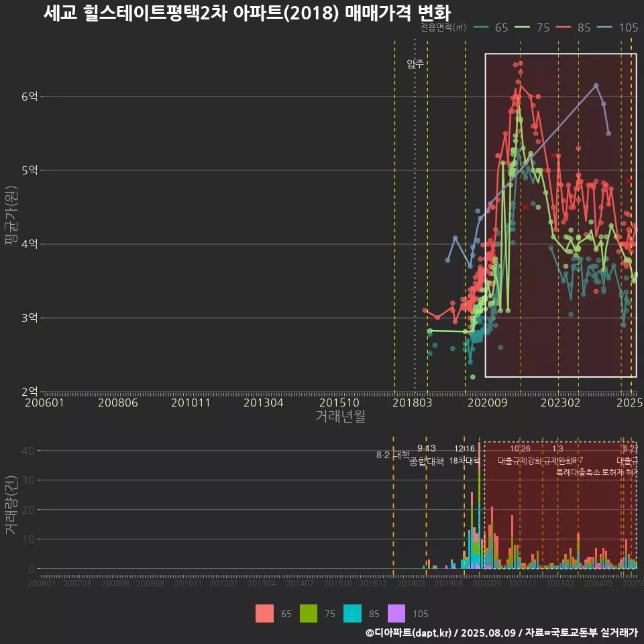Click the '특례대출축소' annotation text
This screenshot has width=644, height=644.
(x=578, y=472)
